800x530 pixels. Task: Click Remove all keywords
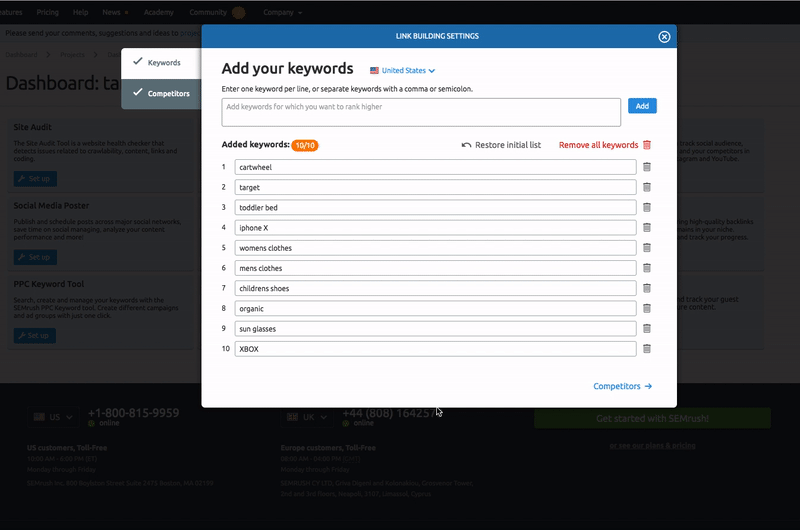(605, 145)
